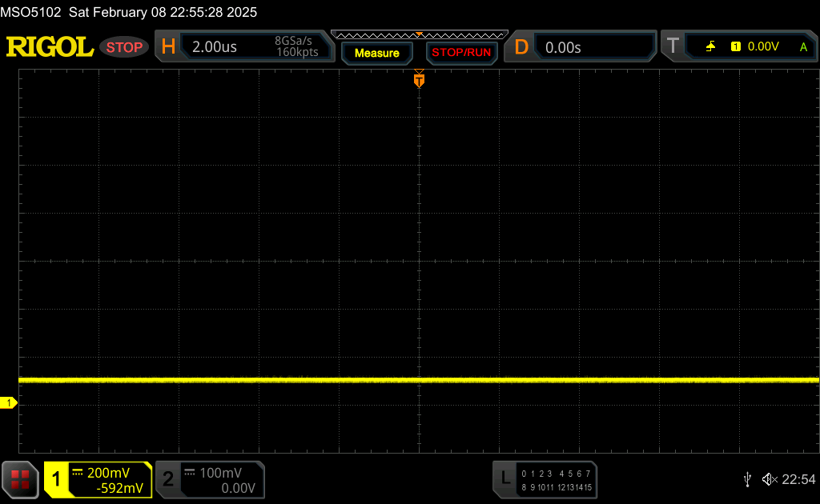Click the yellow channel 1 waveform trace
Image resolution: width=820 pixels, height=504 pixels.
click(418, 380)
